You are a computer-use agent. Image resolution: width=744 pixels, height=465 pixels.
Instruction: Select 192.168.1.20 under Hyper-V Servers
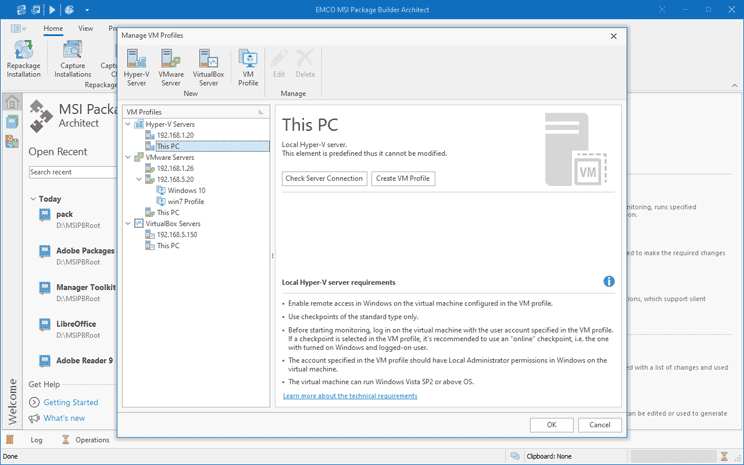pos(175,135)
